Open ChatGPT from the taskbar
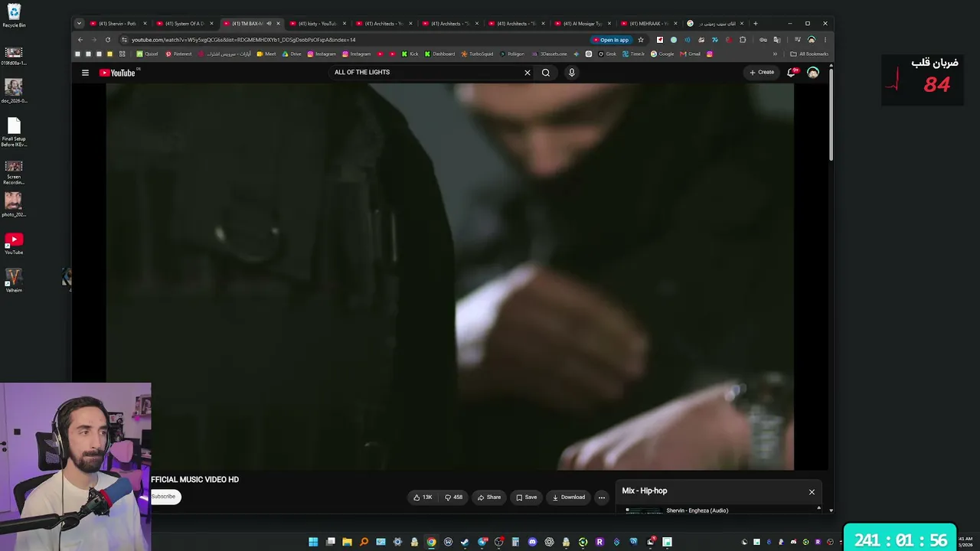Image resolution: width=980 pixels, height=551 pixels. point(549,542)
